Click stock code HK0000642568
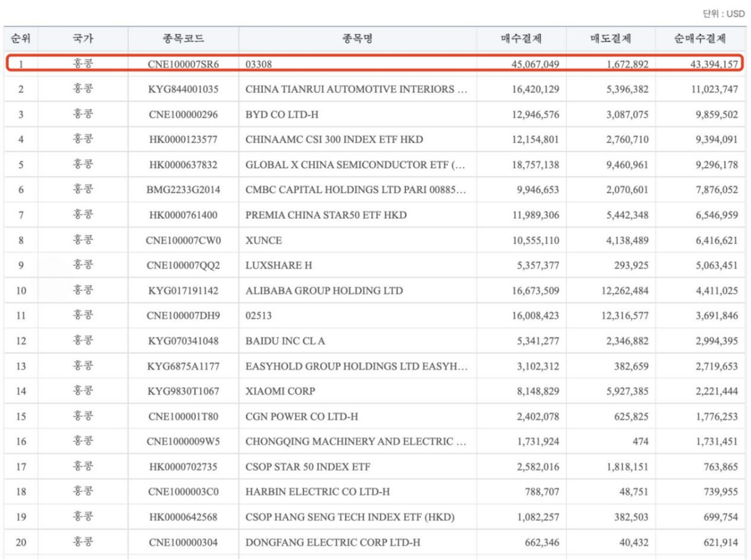The height and width of the screenshot is (560, 751). pos(184,517)
